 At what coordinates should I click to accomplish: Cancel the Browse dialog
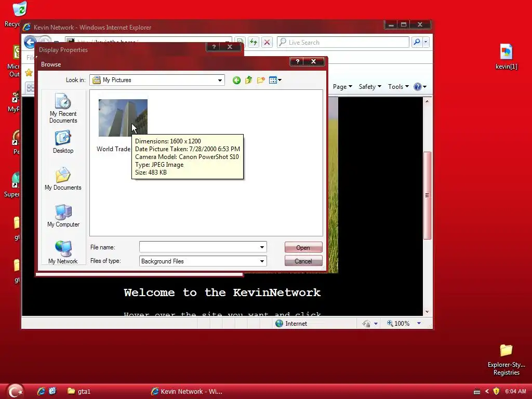pyautogui.click(x=303, y=261)
